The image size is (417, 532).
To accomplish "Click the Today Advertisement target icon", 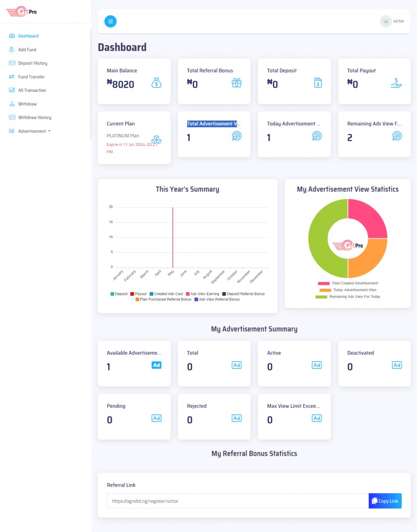I will pyautogui.click(x=316, y=136).
